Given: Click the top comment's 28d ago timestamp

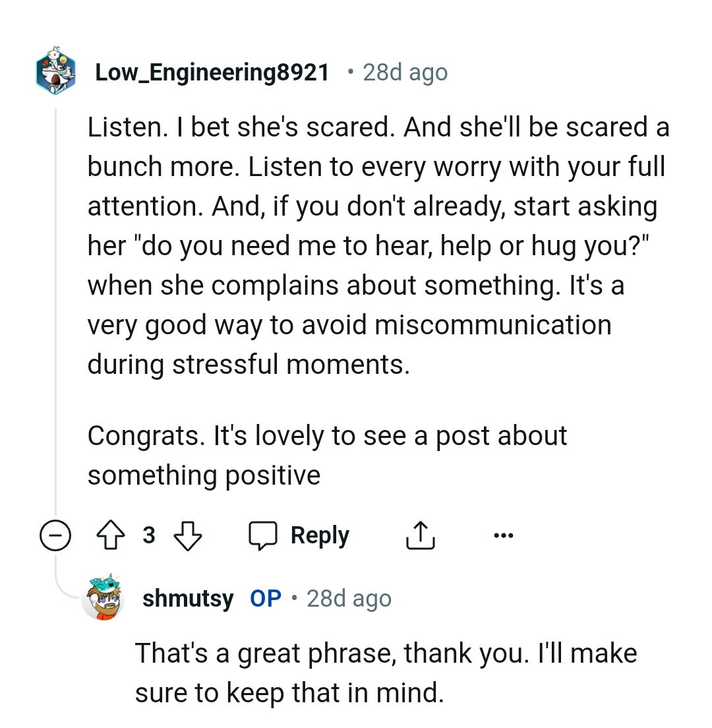Looking at the screenshot, I should [405, 72].
